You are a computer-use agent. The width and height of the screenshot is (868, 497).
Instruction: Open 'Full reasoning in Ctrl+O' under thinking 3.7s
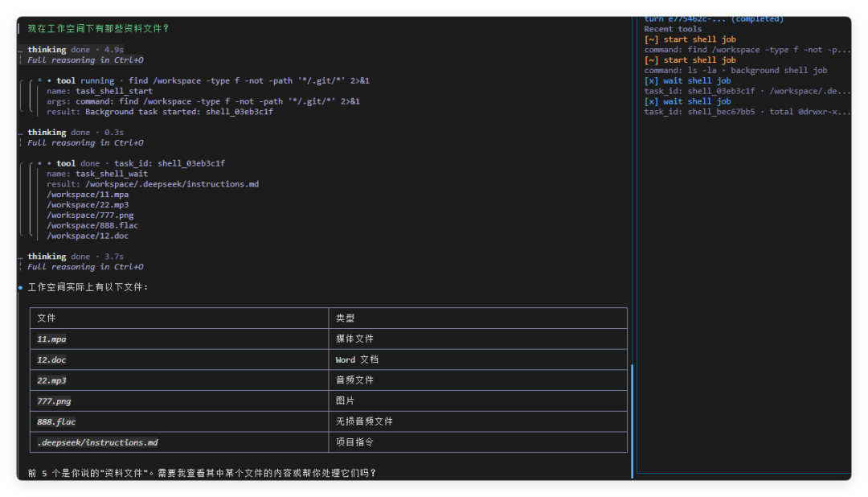coord(85,267)
